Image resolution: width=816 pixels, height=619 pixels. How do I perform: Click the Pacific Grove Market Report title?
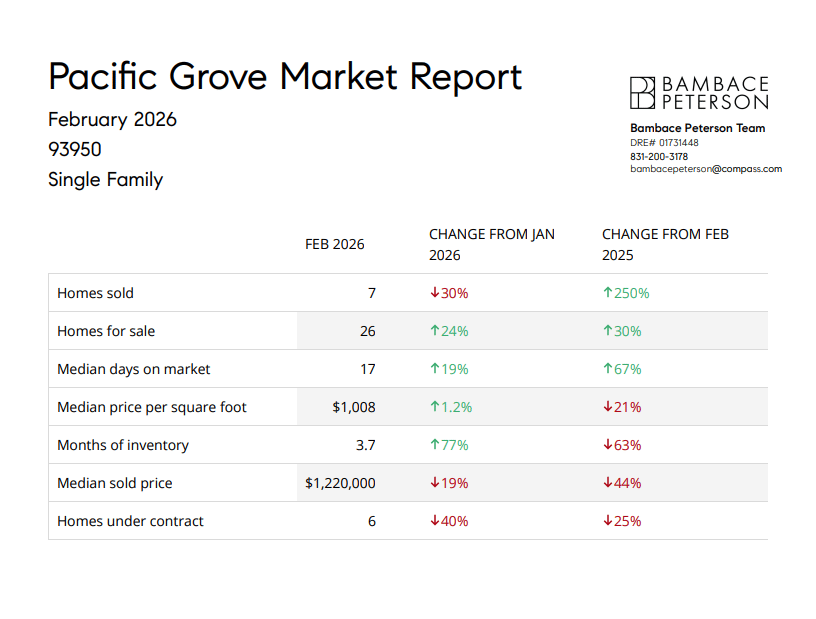pos(285,77)
